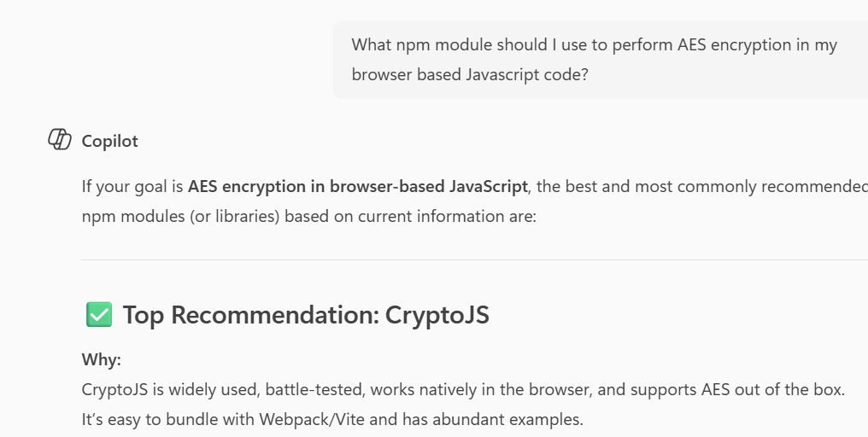Click the phrase AES out of the box

(x=773, y=389)
